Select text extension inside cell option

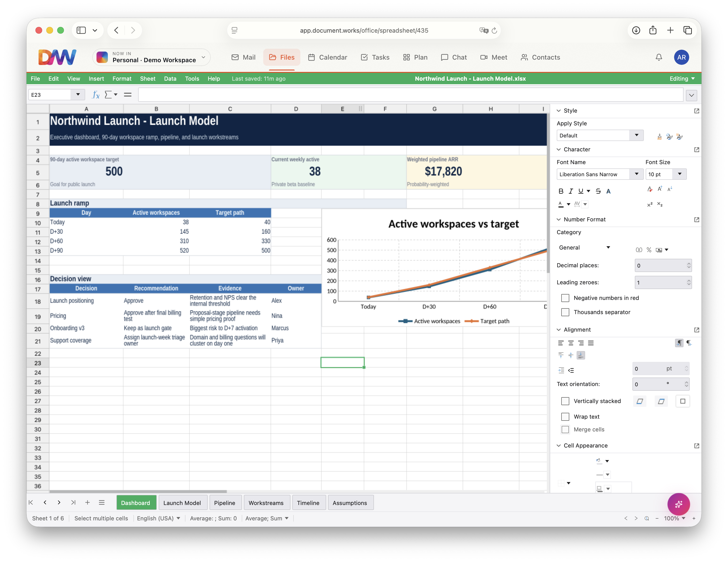[x=682, y=401]
